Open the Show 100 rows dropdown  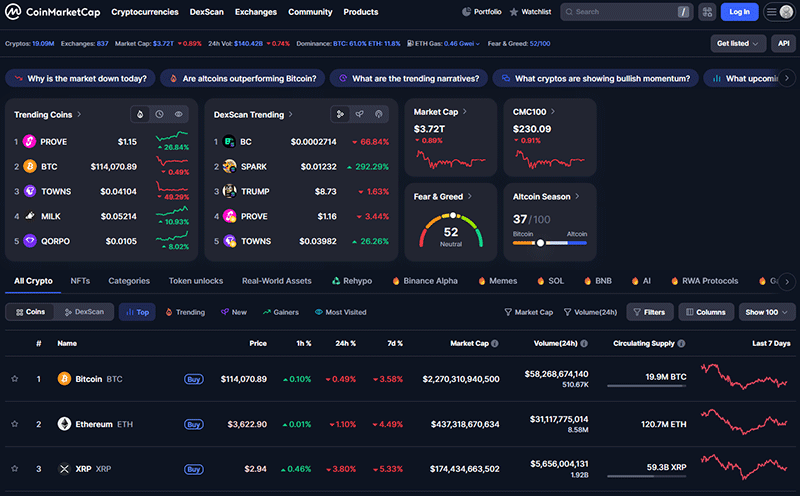pyautogui.click(x=766, y=312)
